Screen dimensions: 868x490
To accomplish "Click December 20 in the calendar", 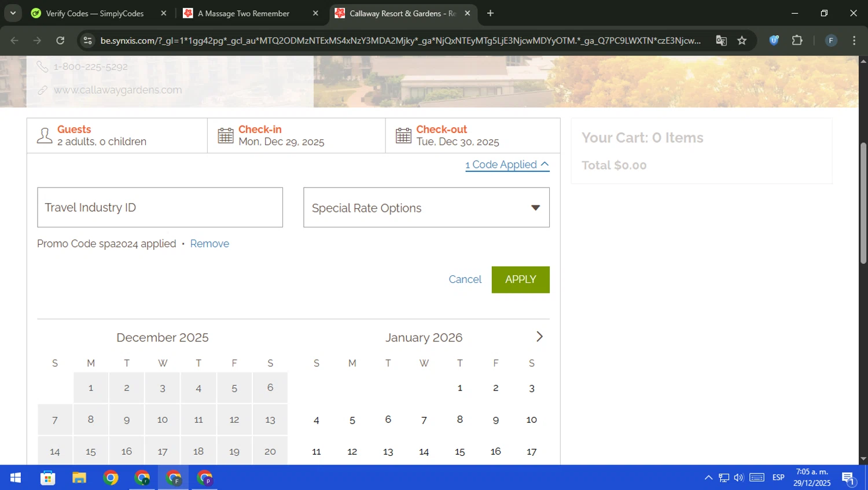I will pyautogui.click(x=270, y=451).
